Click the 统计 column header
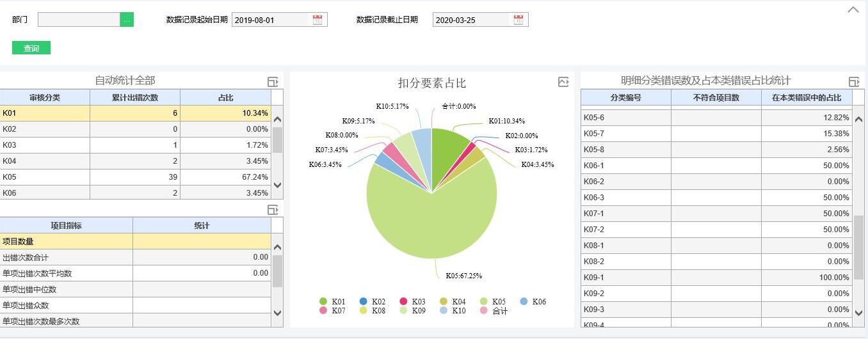This screenshot has height=339, width=868. (x=202, y=225)
